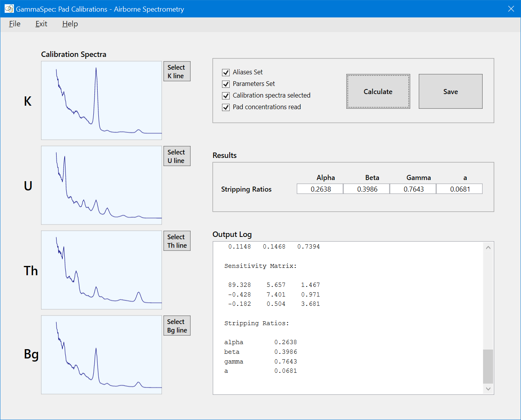Click the K calibration spectrum plot
The height and width of the screenshot is (420, 521).
click(101, 101)
